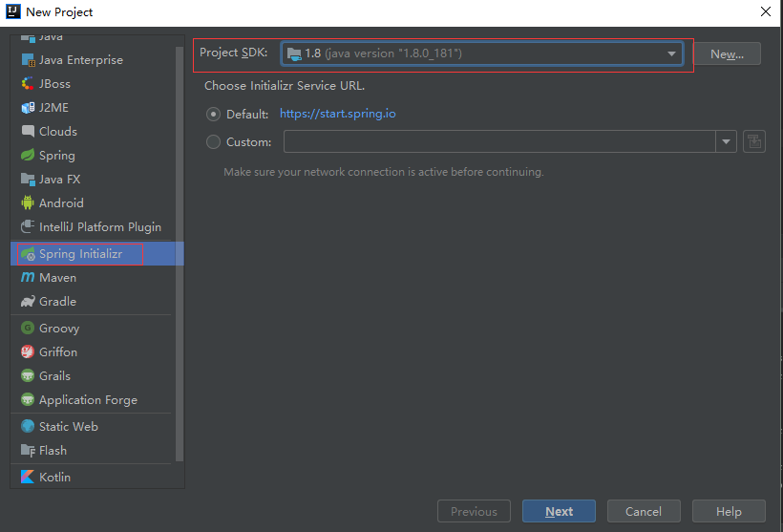
Task: Click the icon button beside Custom URL field
Action: coord(754,141)
